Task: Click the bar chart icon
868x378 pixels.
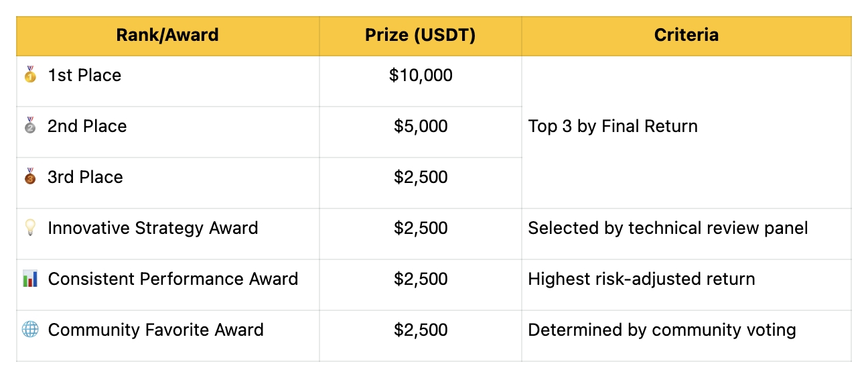Action: point(30,279)
